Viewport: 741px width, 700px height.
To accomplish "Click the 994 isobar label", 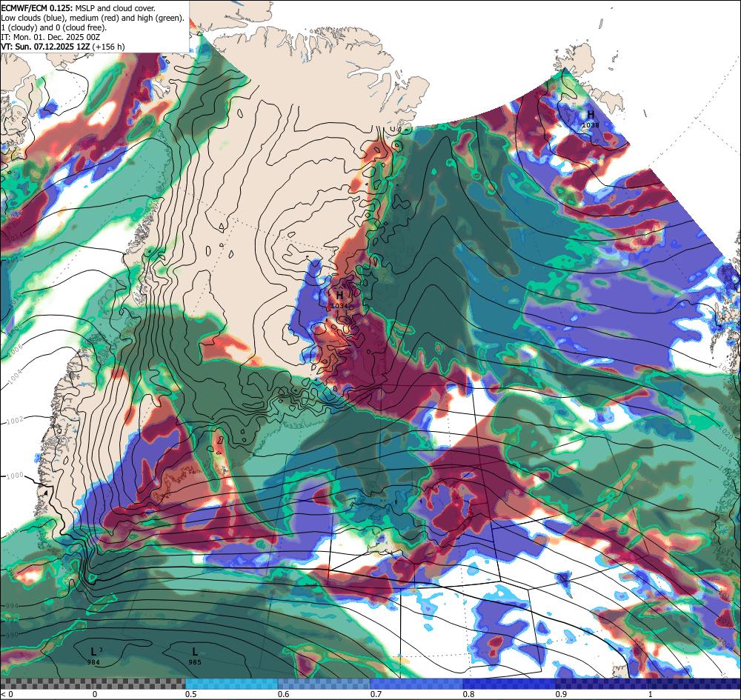I will 13,605.
